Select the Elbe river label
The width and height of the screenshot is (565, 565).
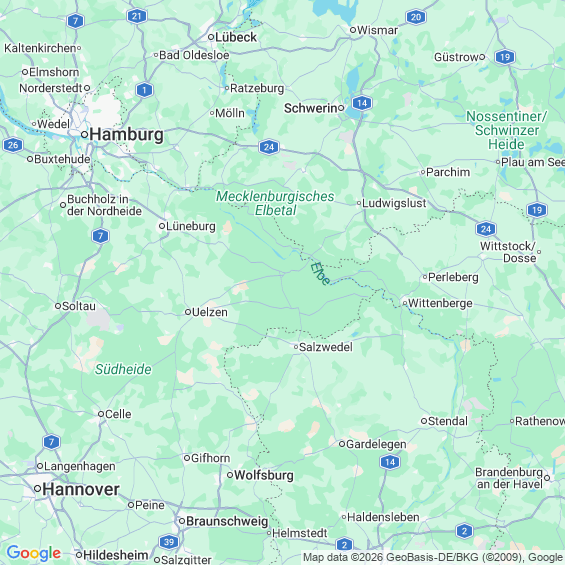coord(320,273)
